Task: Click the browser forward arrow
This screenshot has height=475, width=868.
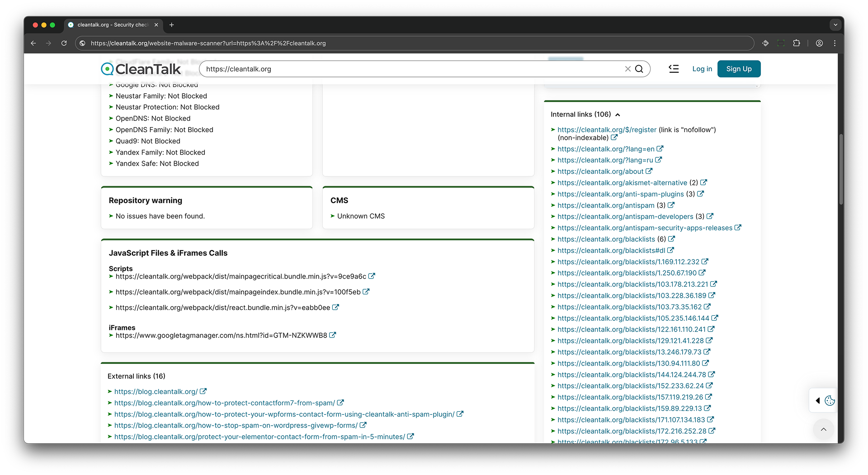Action: click(49, 43)
